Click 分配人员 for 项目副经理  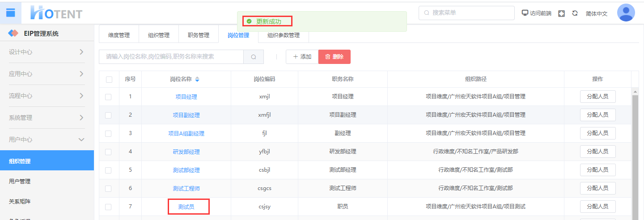point(597,115)
